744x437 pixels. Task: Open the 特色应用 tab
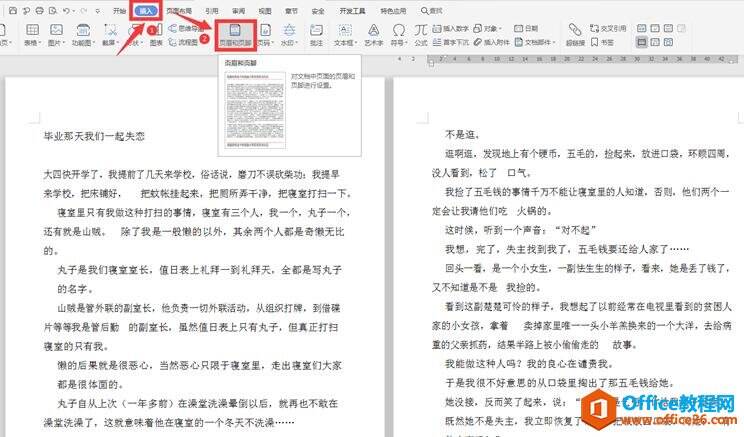coord(393,10)
